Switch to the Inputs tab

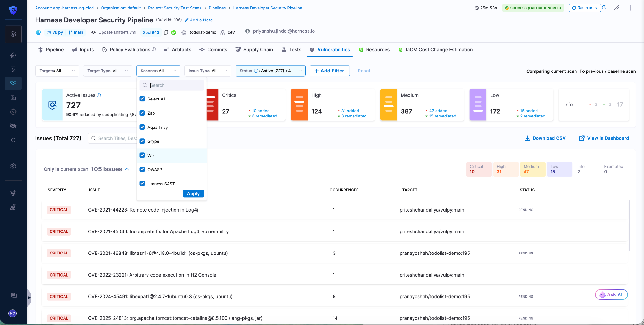click(x=83, y=50)
